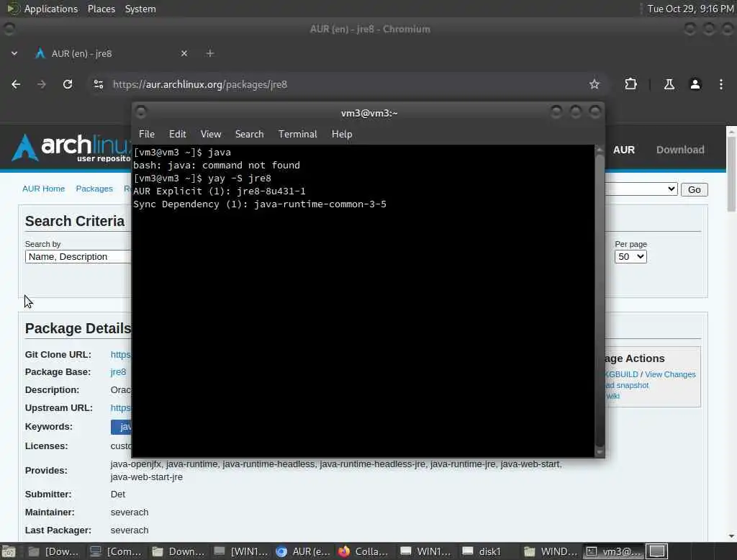The width and height of the screenshot is (737, 560).
Task: Switch to the [WIN1... taskbar window
Action: (240, 551)
